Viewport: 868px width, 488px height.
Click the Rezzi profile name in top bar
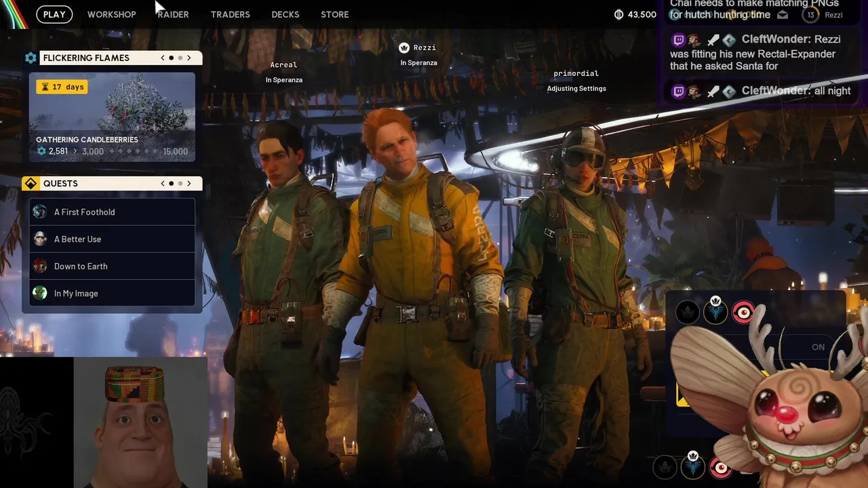[833, 15]
